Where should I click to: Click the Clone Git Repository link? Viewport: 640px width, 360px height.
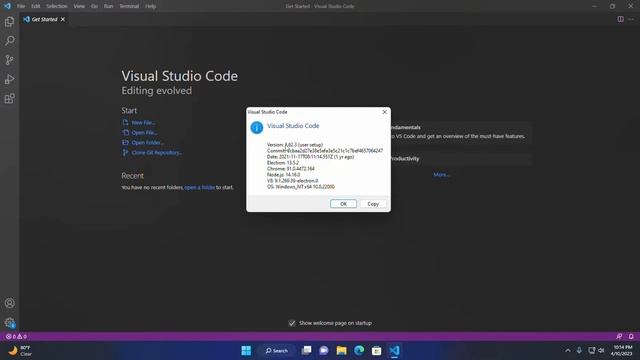(157, 153)
